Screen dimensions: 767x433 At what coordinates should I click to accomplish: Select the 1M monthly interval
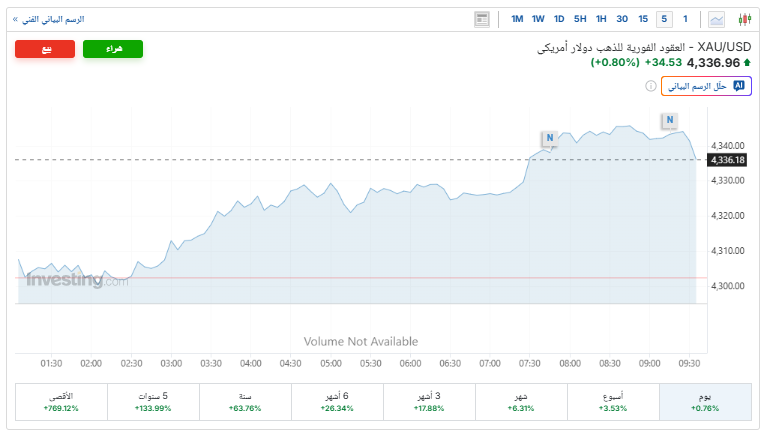pos(517,19)
